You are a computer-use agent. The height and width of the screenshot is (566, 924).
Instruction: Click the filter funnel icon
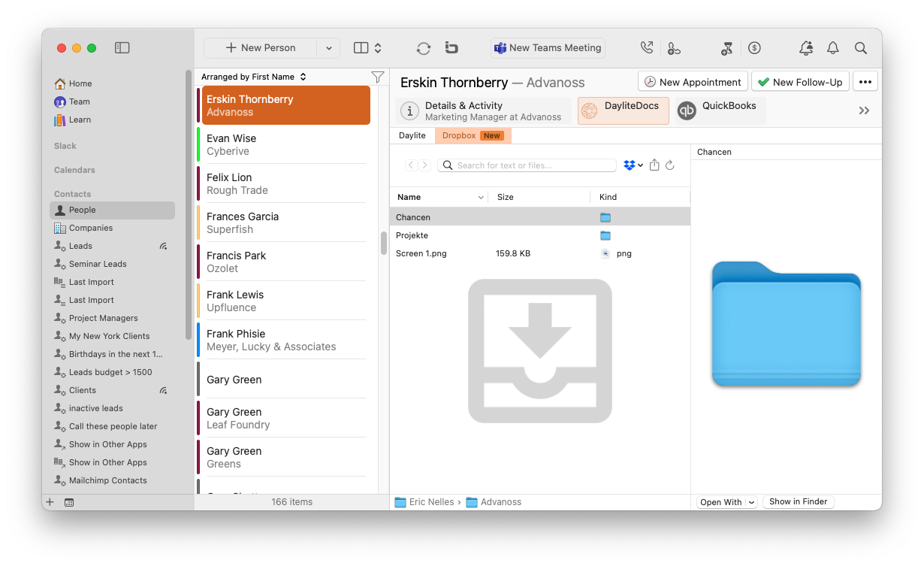tap(378, 77)
